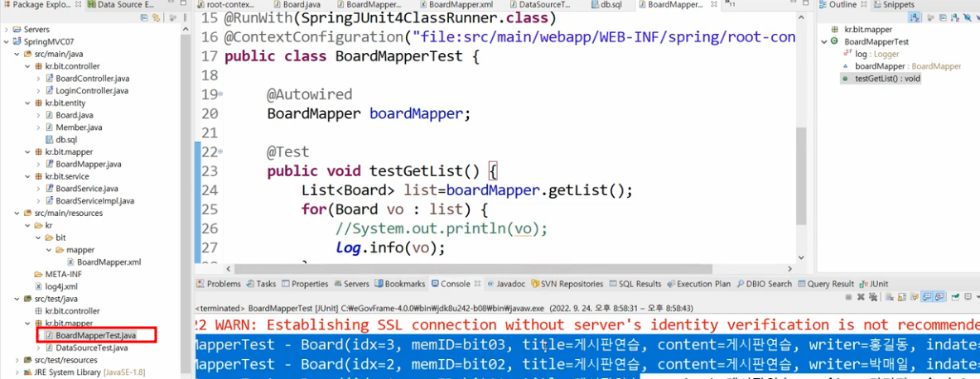Open the Problems tab
Image resolution: width=980 pixels, height=379 pixels.
(x=219, y=284)
